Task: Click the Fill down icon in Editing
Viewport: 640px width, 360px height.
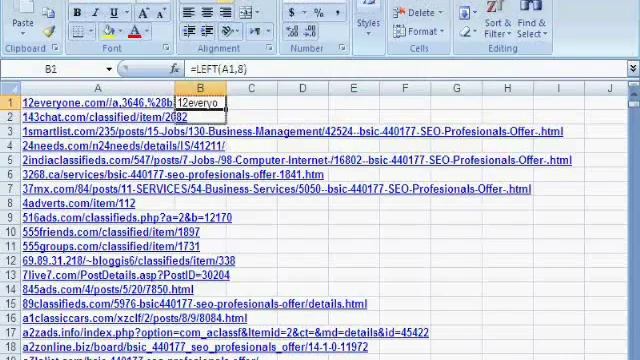Action: pos(464,13)
